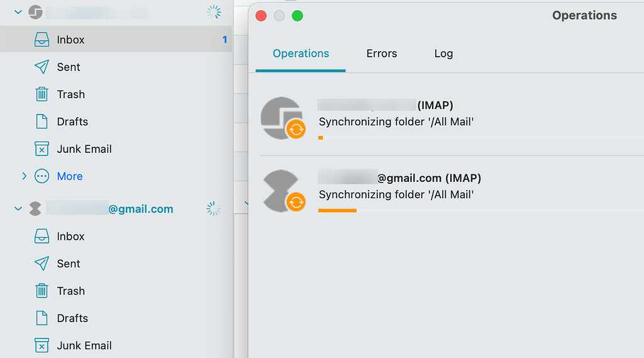Screen dimensions: 644x358
Task: Collapse the gmail.com account folder list
Action: tap(18, 209)
